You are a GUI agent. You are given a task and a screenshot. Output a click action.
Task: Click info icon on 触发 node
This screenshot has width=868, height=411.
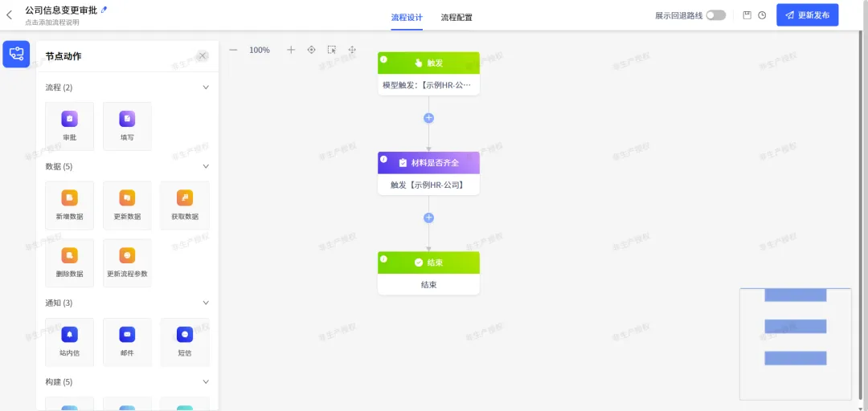[x=383, y=59]
